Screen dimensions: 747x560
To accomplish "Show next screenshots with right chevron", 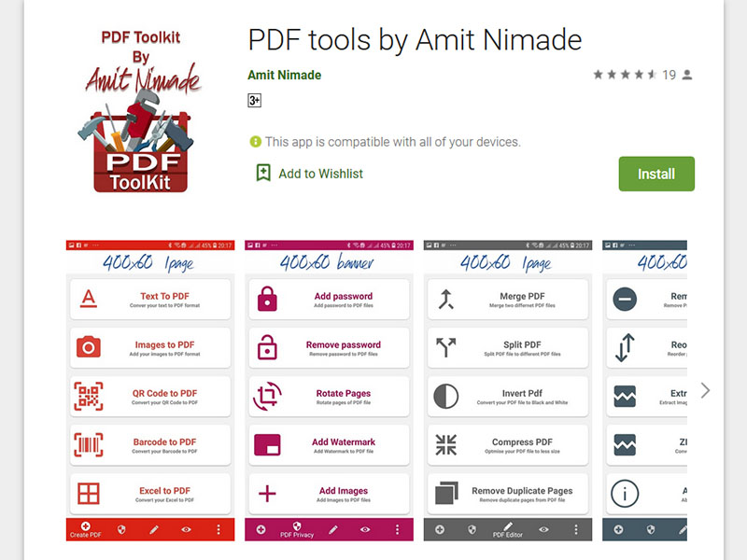I will (706, 390).
